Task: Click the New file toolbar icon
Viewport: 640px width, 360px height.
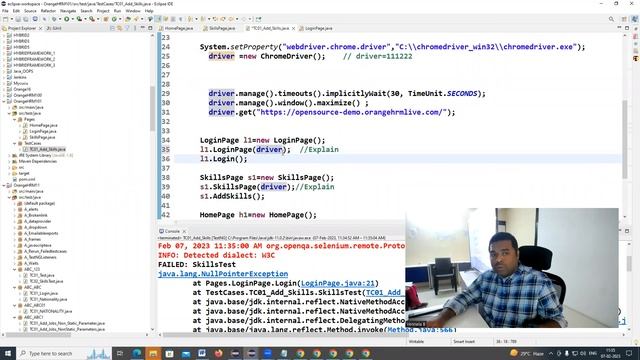Action: click(5, 19)
